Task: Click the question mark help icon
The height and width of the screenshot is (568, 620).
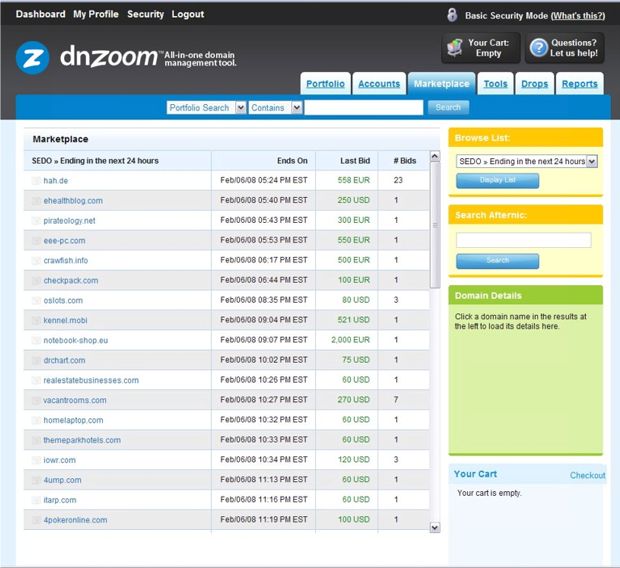Action: pyautogui.click(x=538, y=48)
